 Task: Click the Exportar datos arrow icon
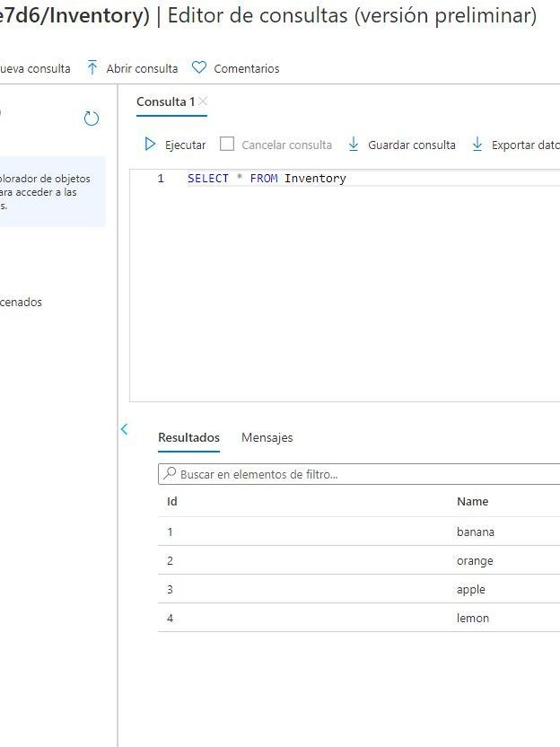[477, 145]
